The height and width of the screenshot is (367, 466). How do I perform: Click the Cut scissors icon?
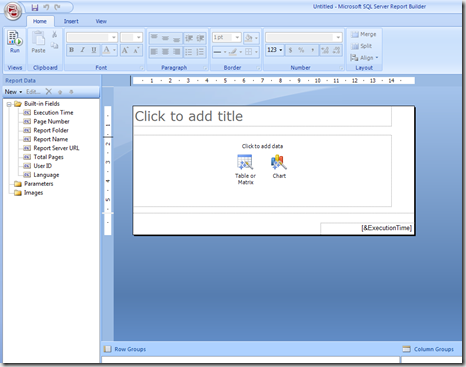(x=54, y=34)
